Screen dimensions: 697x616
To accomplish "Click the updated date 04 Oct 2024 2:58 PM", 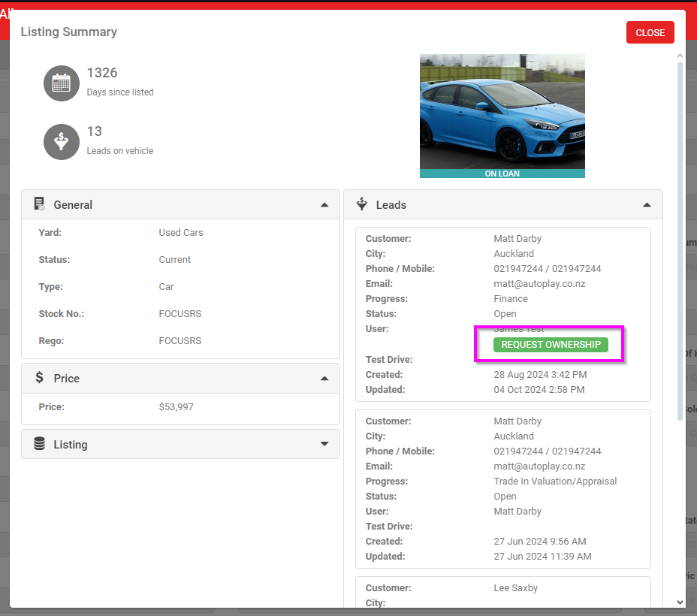I will [x=539, y=390].
